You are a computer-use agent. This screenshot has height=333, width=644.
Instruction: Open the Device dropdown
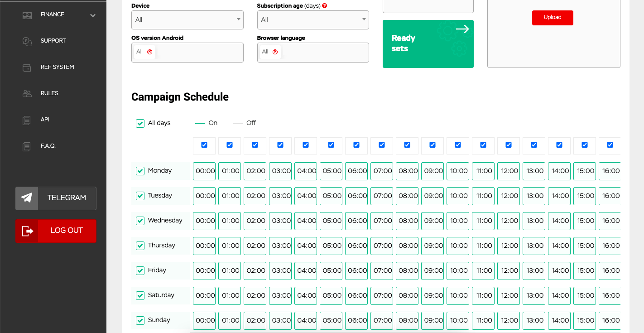(x=187, y=20)
